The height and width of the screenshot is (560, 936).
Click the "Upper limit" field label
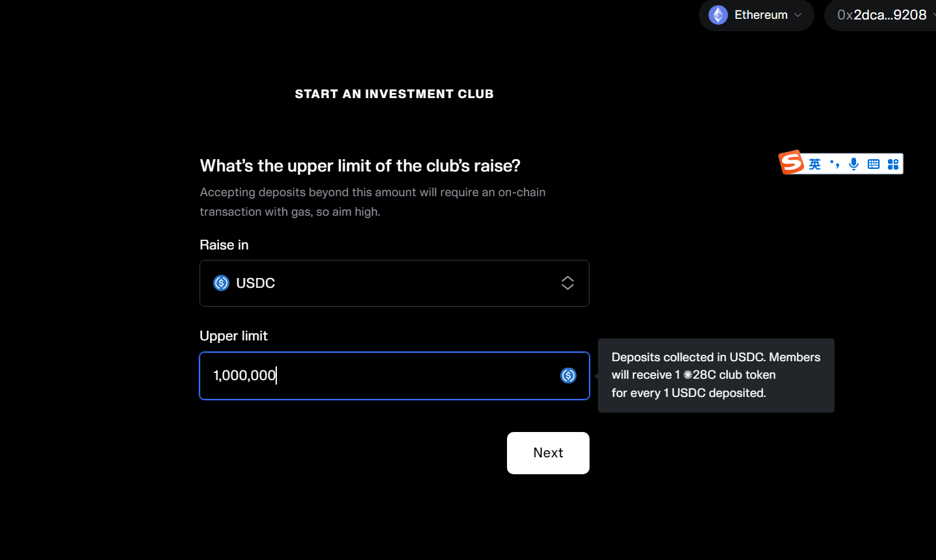coord(233,336)
